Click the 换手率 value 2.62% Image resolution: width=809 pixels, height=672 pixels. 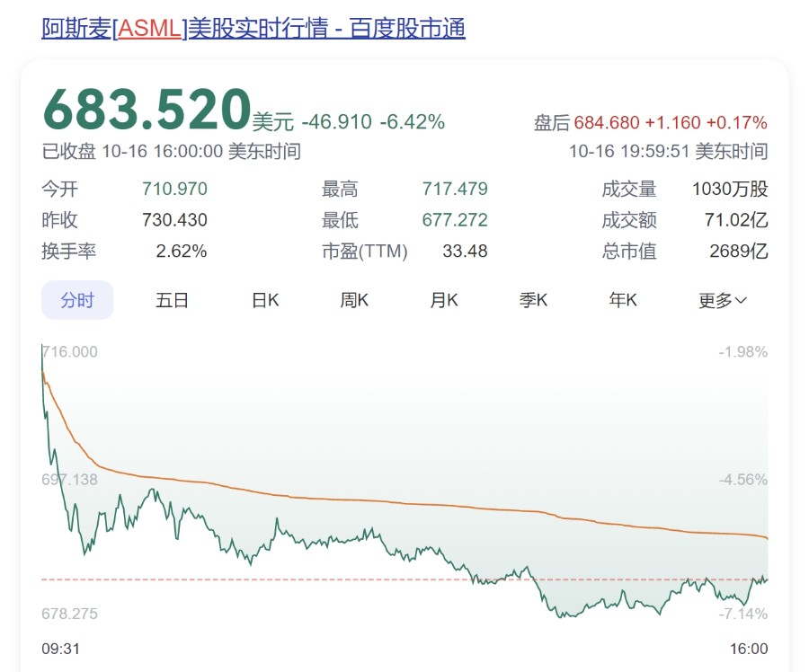[181, 251]
